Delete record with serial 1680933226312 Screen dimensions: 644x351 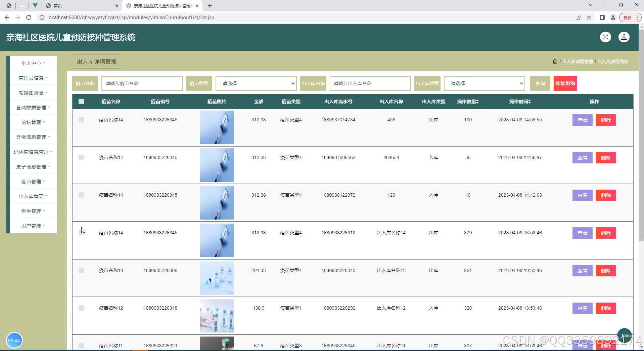[x=606, y=233]
